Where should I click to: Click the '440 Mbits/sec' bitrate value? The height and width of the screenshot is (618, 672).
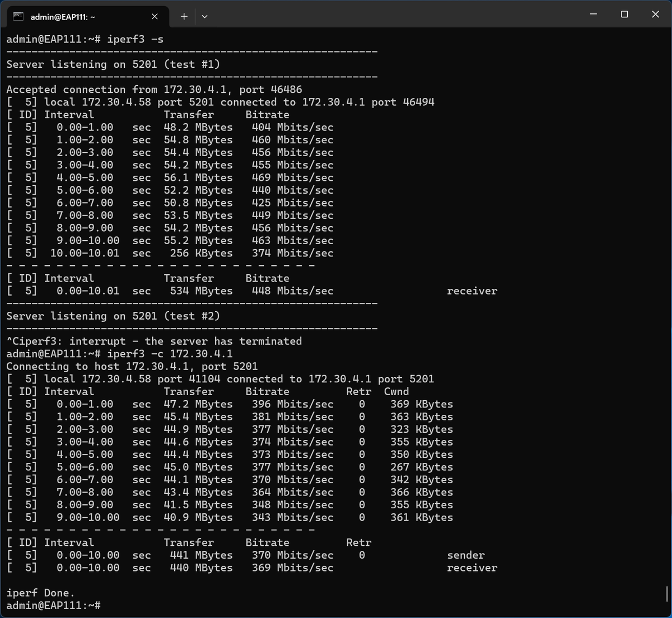[x=292, y=190]
